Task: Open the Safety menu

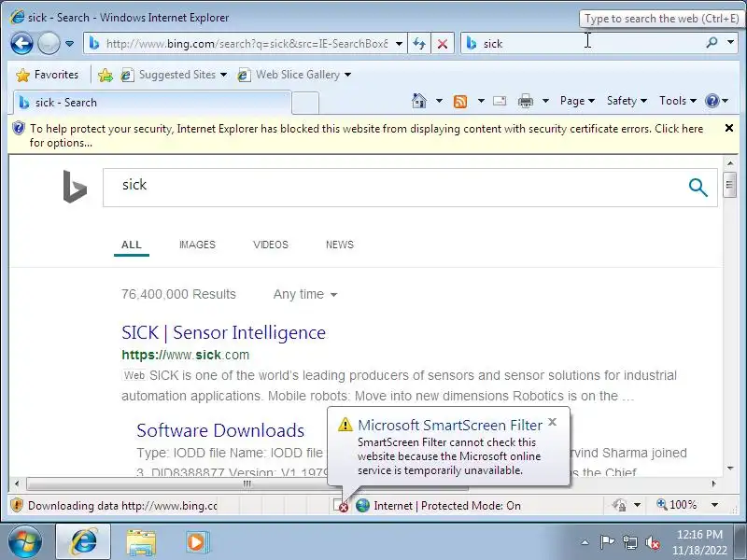Action: coord(627,101)
